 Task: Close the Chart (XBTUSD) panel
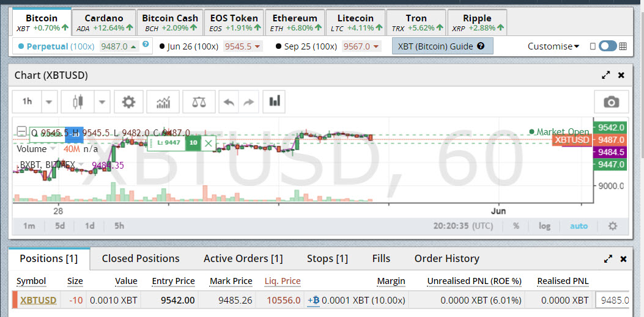click(x=621, y=75)
